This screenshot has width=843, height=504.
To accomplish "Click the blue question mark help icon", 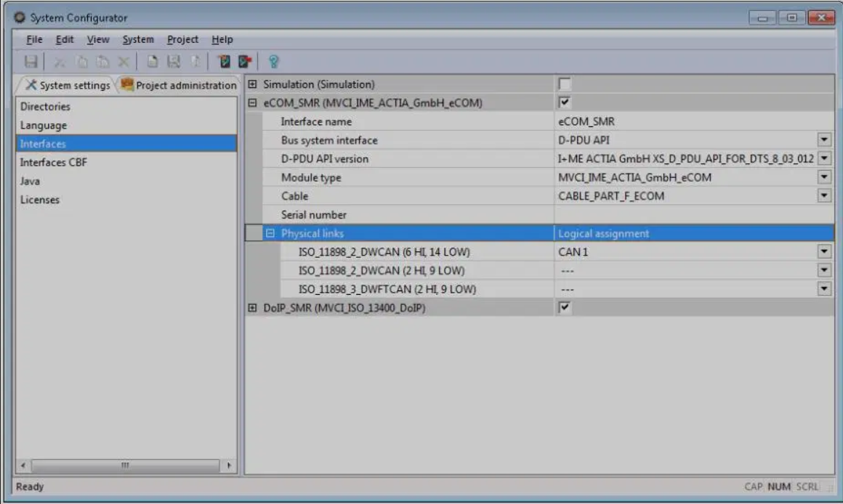I will [x=274, y=62].
